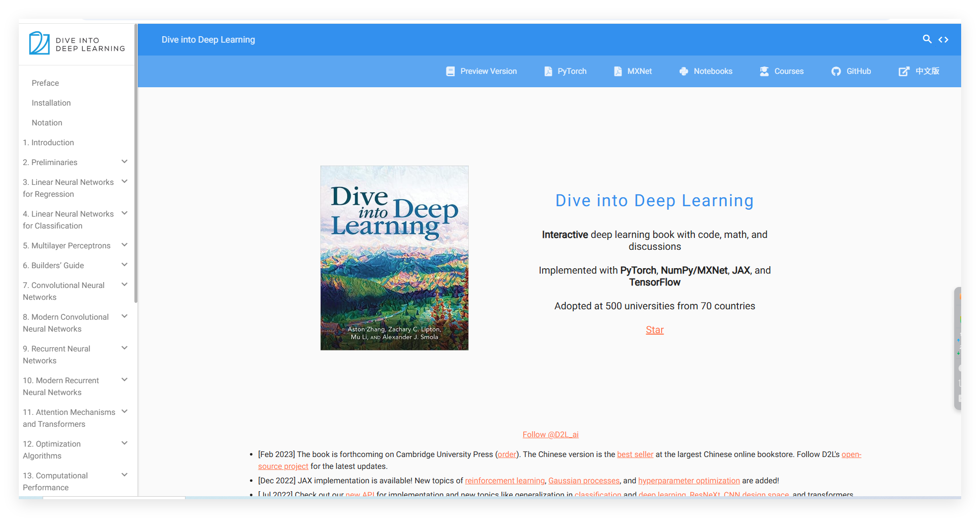Open the reinforcement learning link
The height and width of the screenshot is (518, 980).
click(505, 480)
